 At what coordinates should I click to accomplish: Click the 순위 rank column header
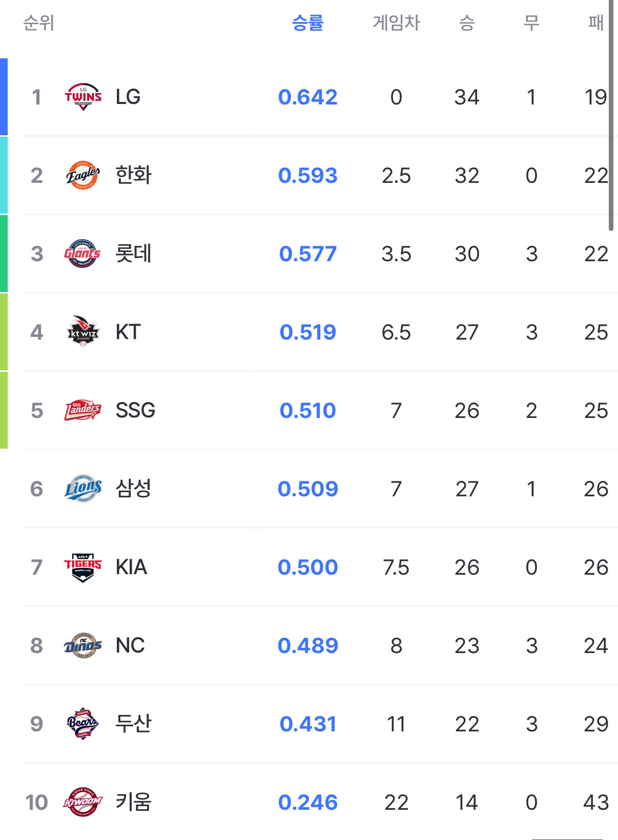click(x=39, y=23)
